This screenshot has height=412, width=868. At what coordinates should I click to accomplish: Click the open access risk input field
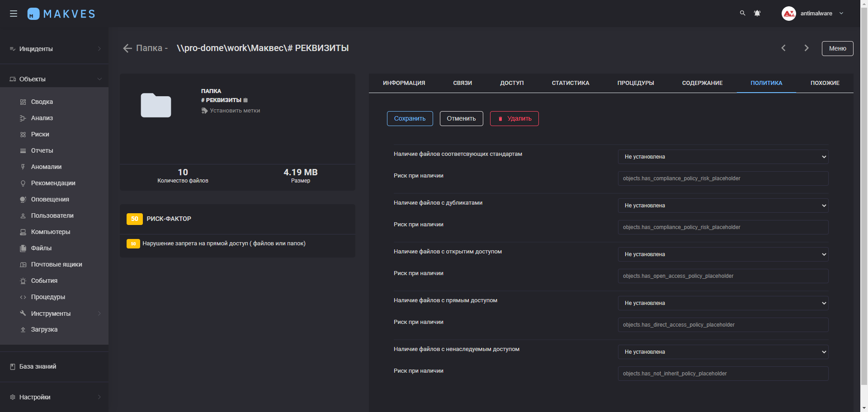click(x=723, y=276)
